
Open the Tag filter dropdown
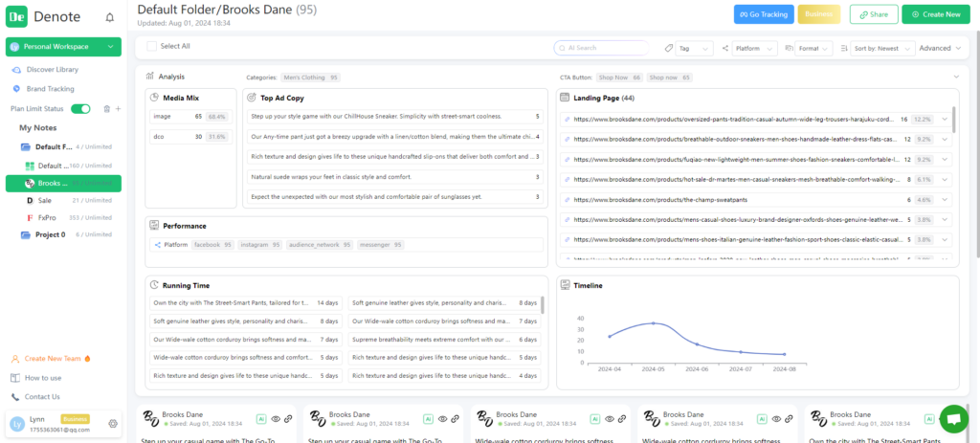tap(695, 48)
